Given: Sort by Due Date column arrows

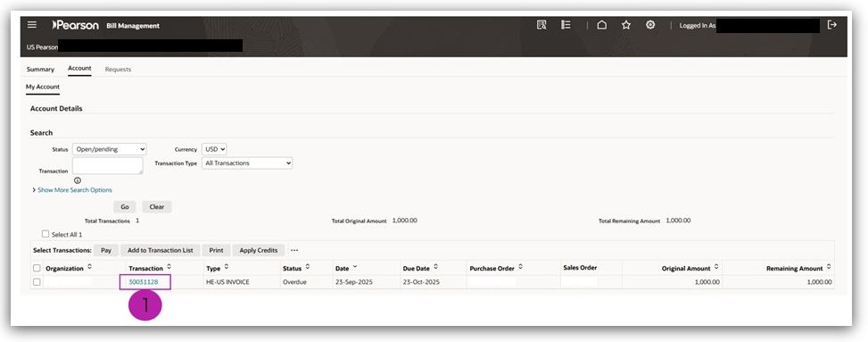Looking at the screenshot, I should (435, 267).
